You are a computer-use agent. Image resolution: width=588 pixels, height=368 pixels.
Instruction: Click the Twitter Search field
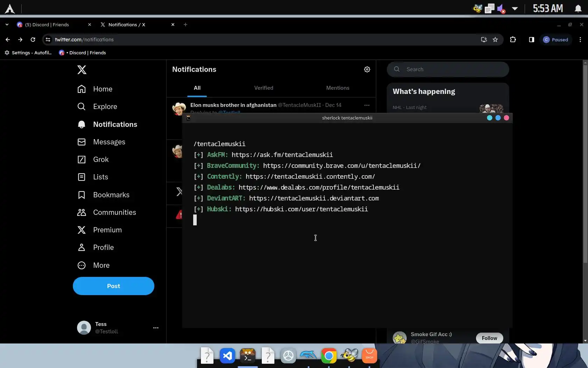448,69
